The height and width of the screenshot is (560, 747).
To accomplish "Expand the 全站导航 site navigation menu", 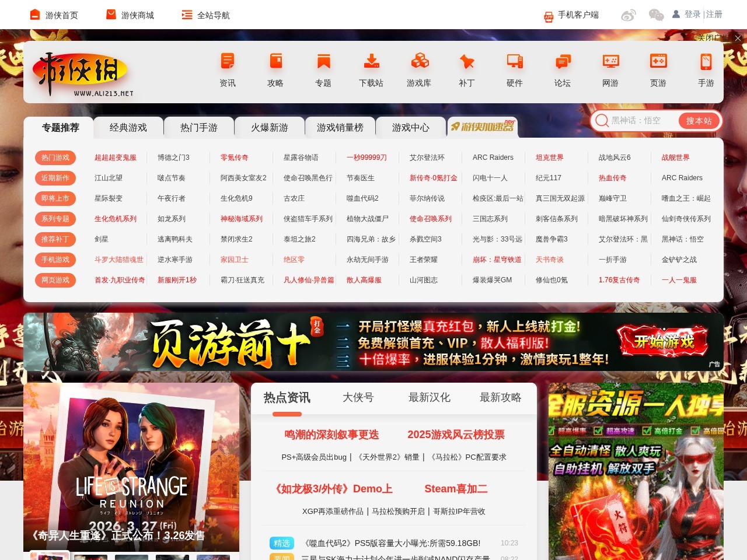I will click(x=206, y=15).
